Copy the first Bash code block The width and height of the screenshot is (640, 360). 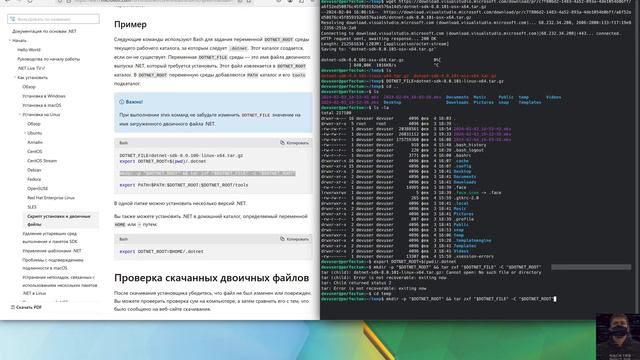coord(294,143)
